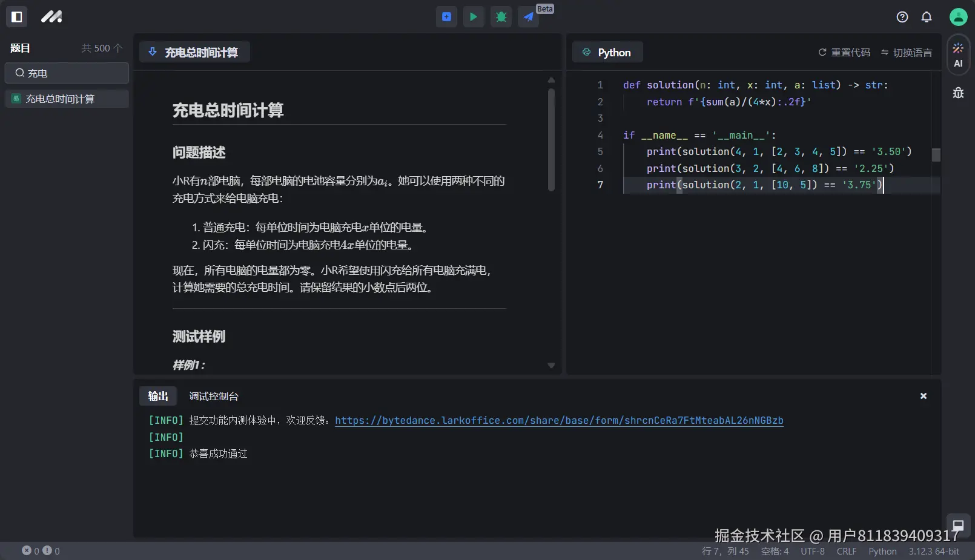
Task: Click the 行 7, 列 45 cursor position
Action: coord(725,551)
